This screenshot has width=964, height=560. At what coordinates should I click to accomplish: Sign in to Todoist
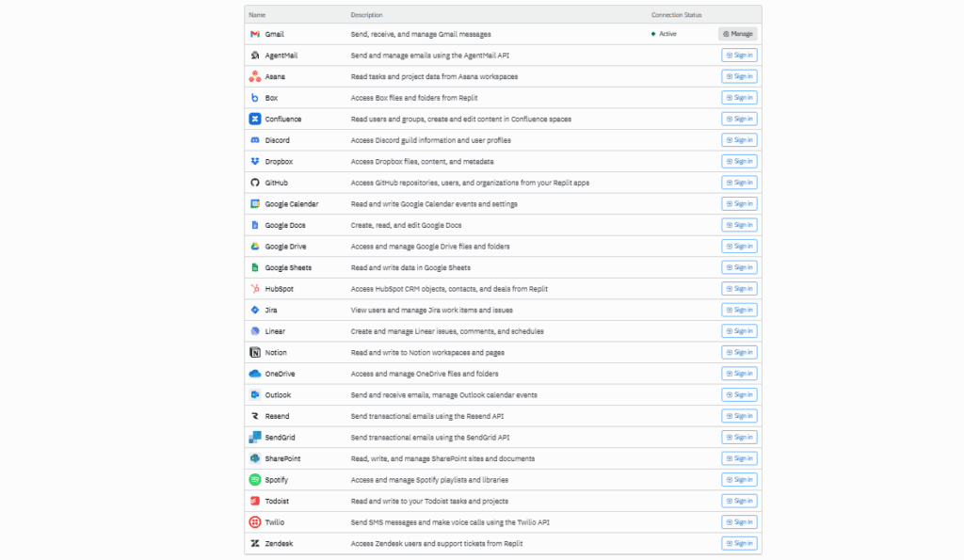[739, 501]
